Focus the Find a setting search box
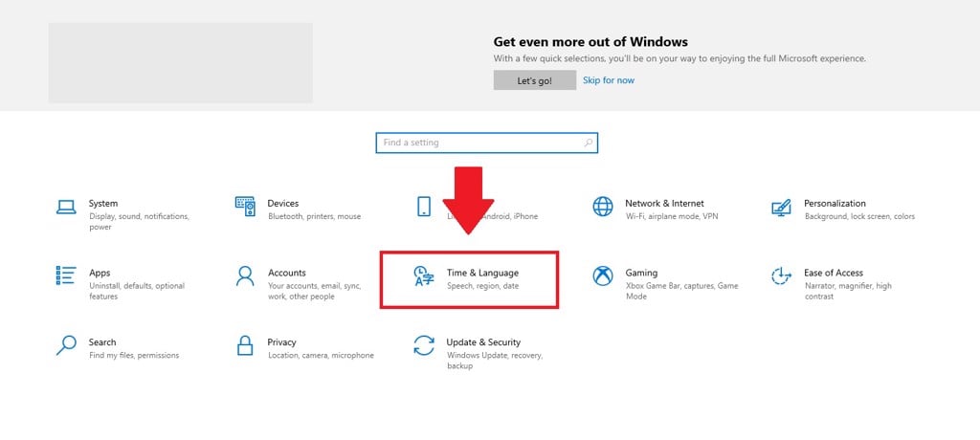Screen dimensions: 980x440 pyautogui.click(x=487, y=143)
